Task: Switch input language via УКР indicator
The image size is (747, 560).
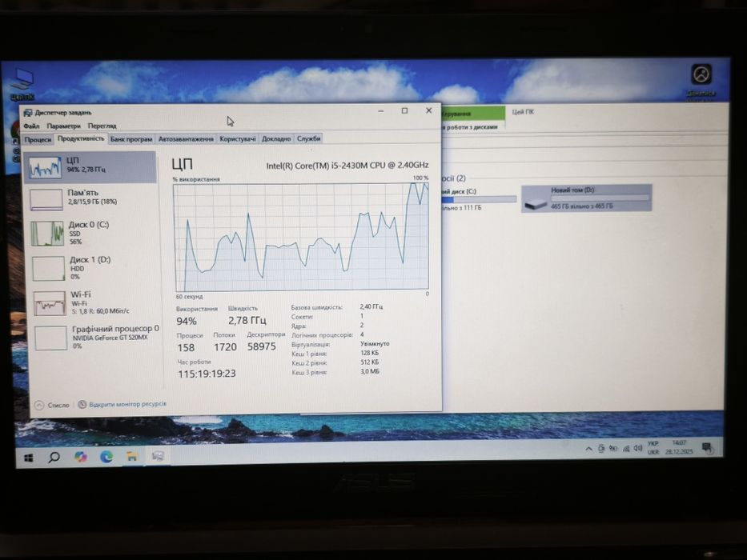Action: (x=653, y=447)
